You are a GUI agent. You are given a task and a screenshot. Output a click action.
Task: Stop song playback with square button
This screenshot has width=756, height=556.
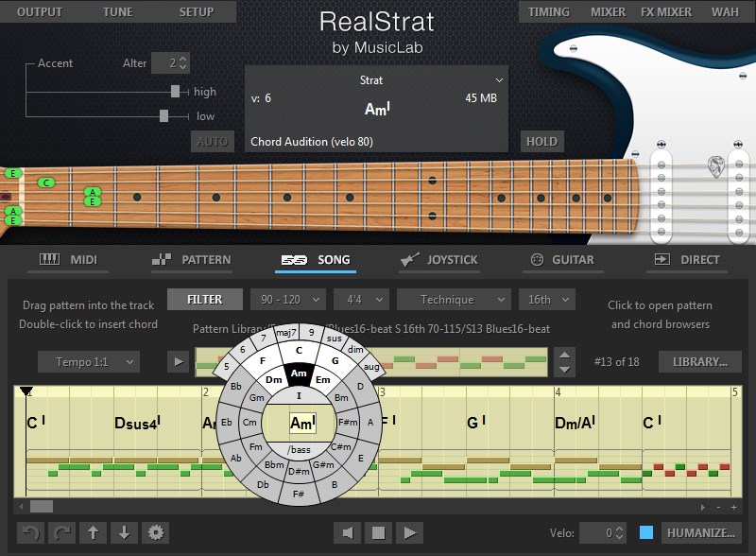tap(379, 533)
